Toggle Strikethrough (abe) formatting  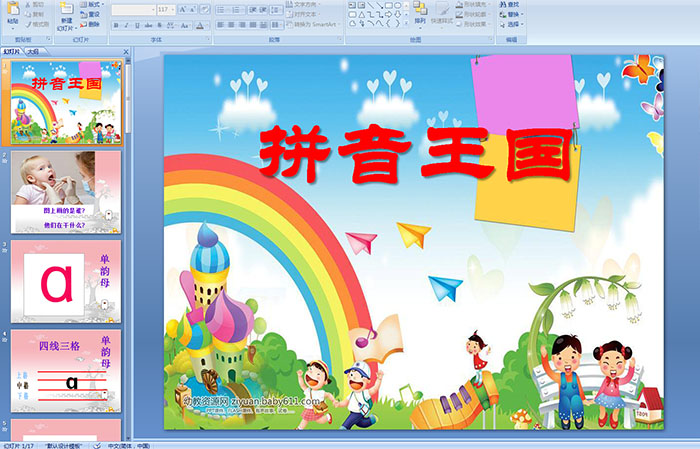click(x=148, y=25)
